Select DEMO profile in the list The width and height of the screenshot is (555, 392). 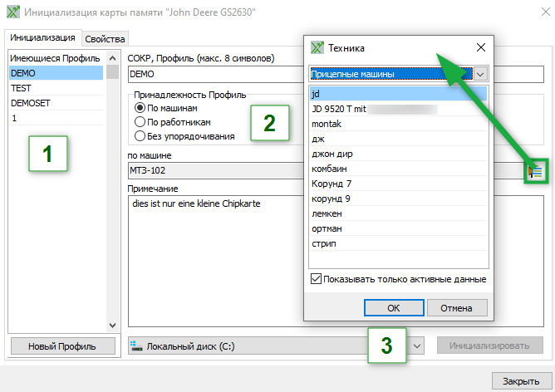[x=56, y=73]
